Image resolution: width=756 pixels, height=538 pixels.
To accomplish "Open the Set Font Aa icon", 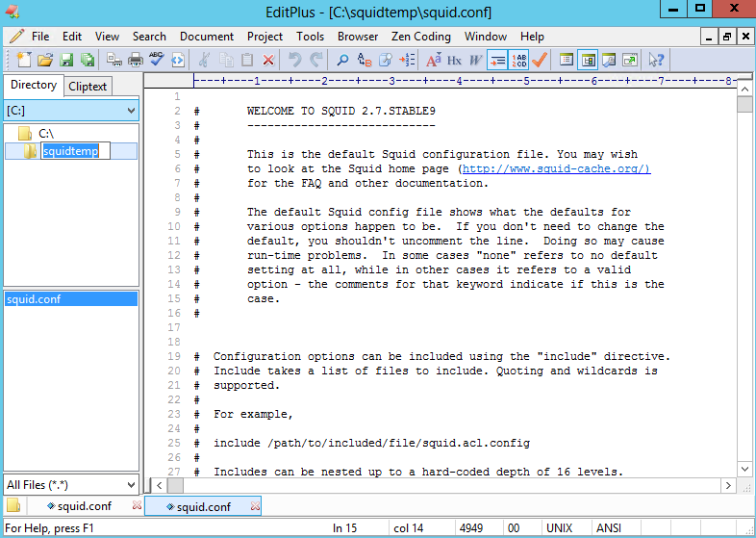I will (x=433, y=60).
